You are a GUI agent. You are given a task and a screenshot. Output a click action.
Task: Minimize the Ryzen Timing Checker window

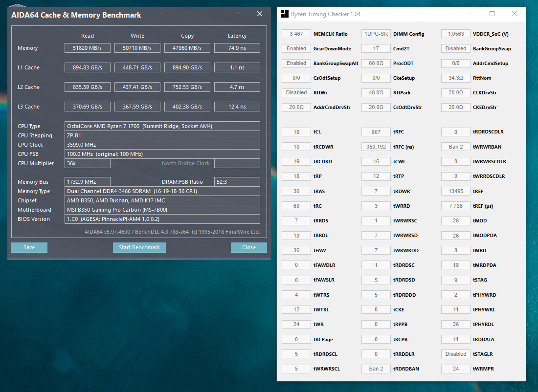coord(470,14)
